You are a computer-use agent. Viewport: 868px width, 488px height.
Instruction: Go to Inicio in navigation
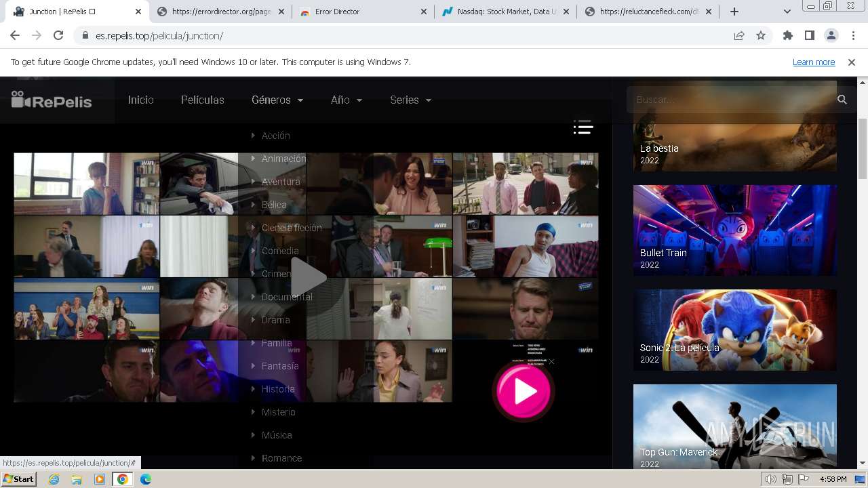tap(141, 100)
